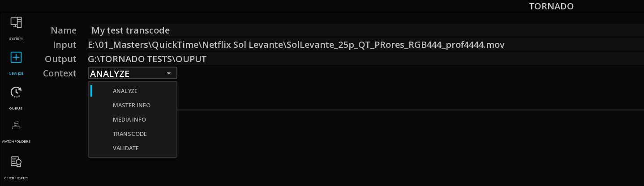Image resolution: width=644 pixels, height=186 pixels.
Task: Click the QUEUE sidebar label
Action: (x=16, y=109)
